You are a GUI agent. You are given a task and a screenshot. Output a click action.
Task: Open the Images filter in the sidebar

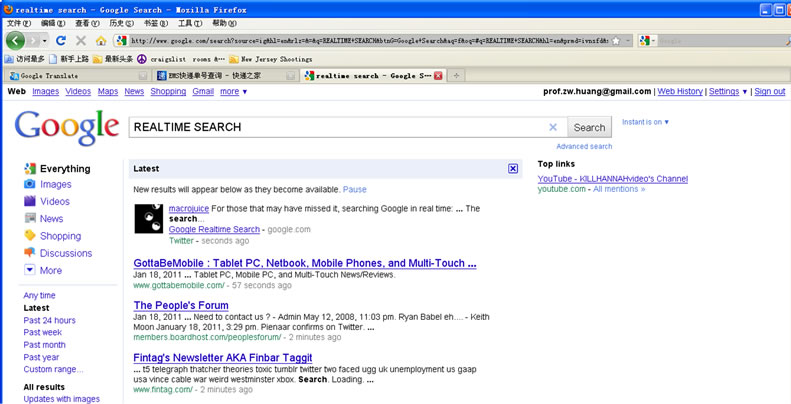pyautogui.click(x=55, y=184)
